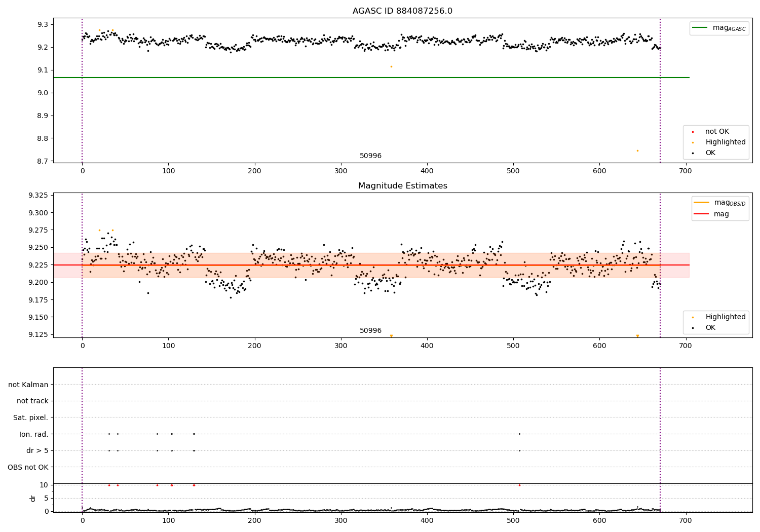This screenshot has width=760, height=532.
Task: Click the '9.175' y-axis tick label
Action: [39, 300]
